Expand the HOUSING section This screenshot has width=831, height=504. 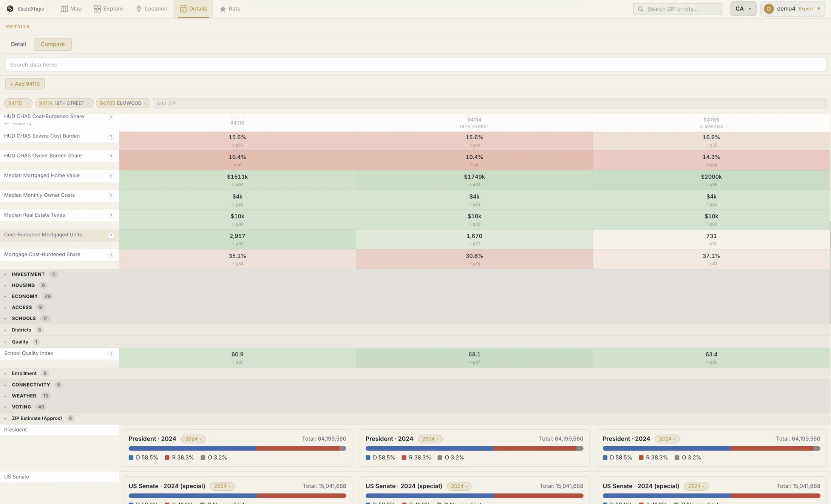click(5, 285)
